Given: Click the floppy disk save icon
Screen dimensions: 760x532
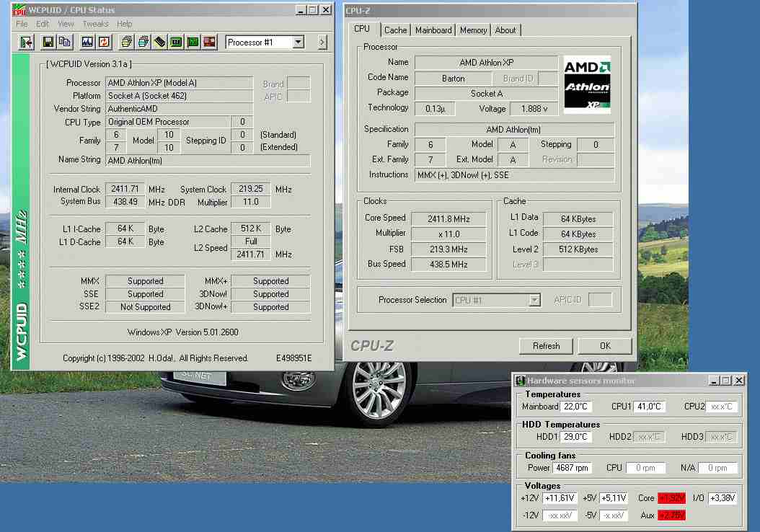Looking at the screenshot, I should click(x=48, y=42).
